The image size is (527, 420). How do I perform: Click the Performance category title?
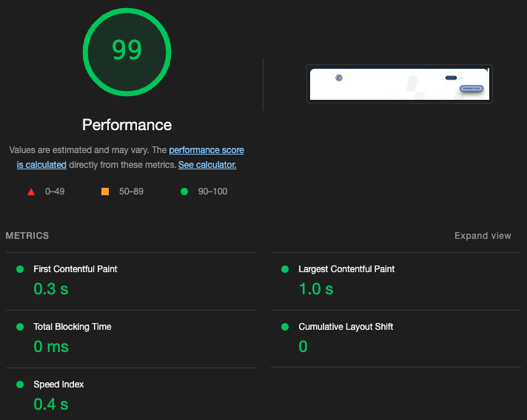(127, 125)
